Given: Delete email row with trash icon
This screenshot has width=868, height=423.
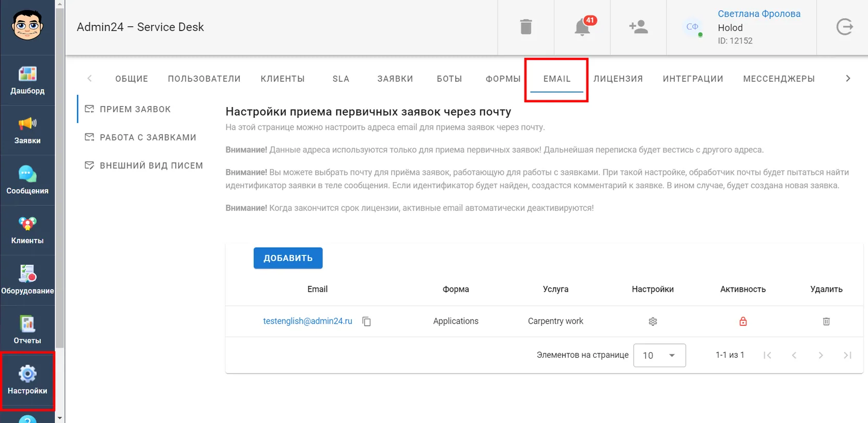Looking at the screenshot, I should pyautogui.click(x=826, y=322).
